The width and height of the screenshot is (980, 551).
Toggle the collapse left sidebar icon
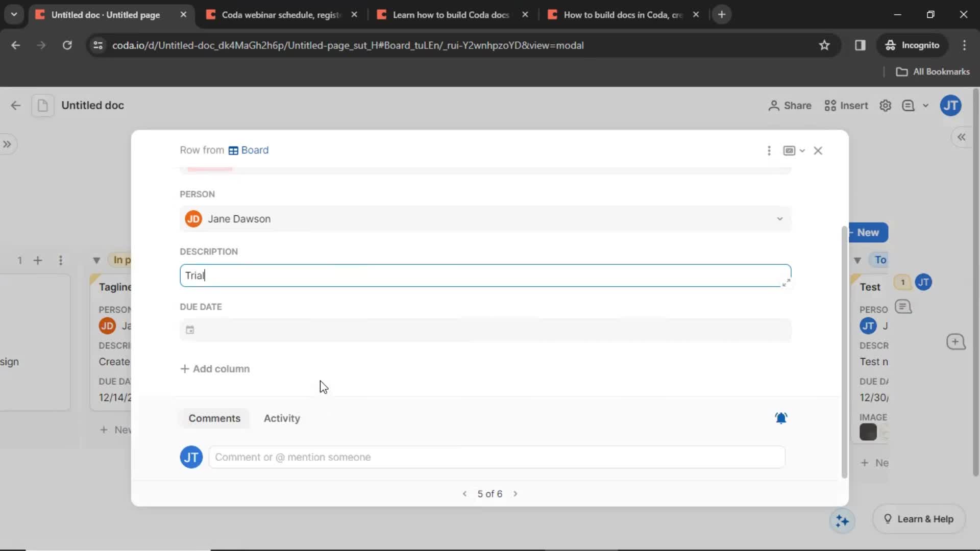pos(8,144)
